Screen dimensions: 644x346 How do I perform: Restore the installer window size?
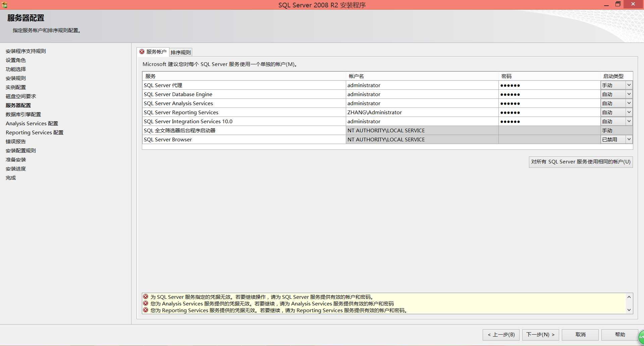618,4
